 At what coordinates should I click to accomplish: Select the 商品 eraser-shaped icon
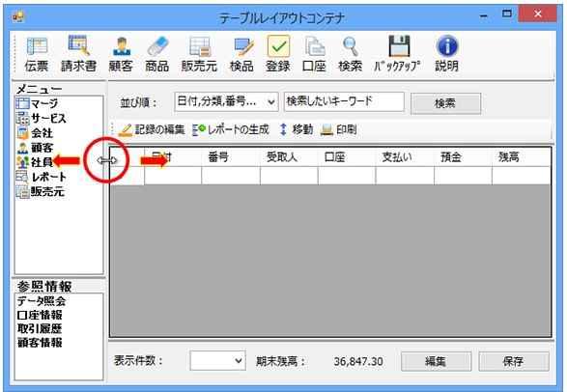pyautogui.click(x=157, y=54)
